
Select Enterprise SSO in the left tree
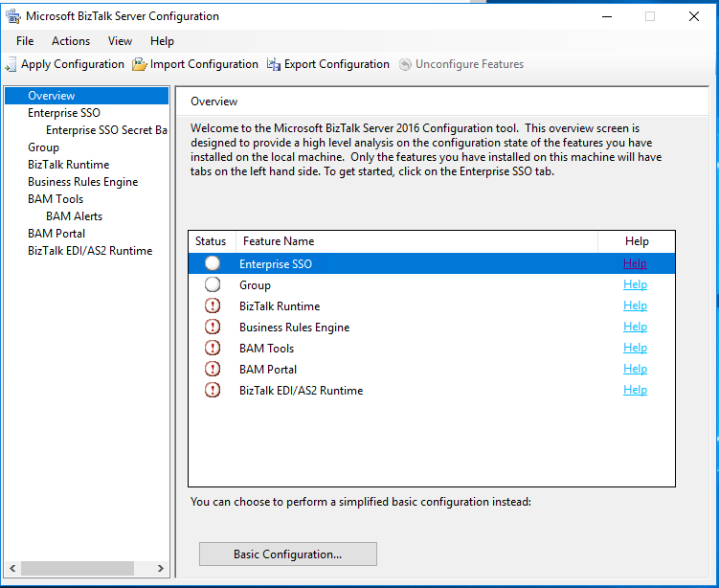64,113
